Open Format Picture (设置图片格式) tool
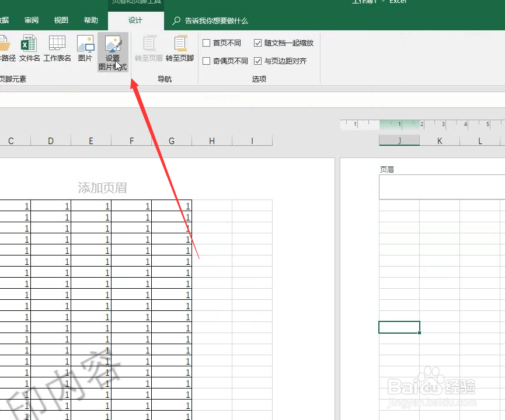This screenshot has width=505, height=420. tap(113, 52)
